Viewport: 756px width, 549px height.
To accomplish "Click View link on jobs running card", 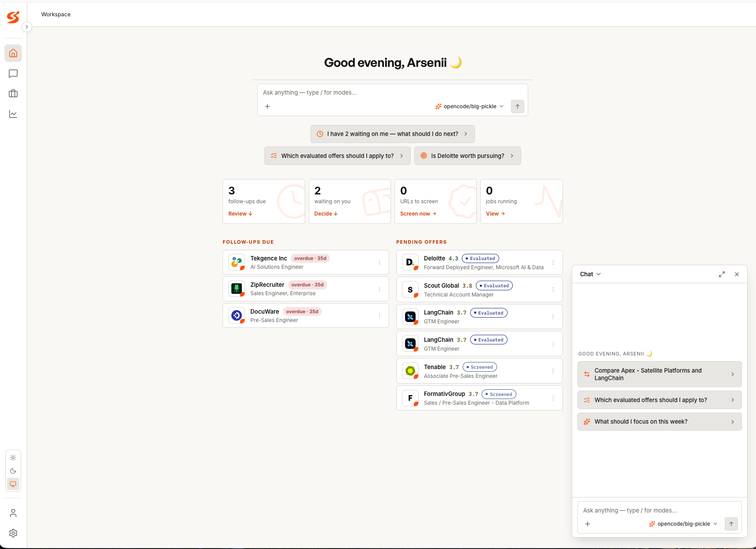I will pyautogui.click(x=495, y=214).
